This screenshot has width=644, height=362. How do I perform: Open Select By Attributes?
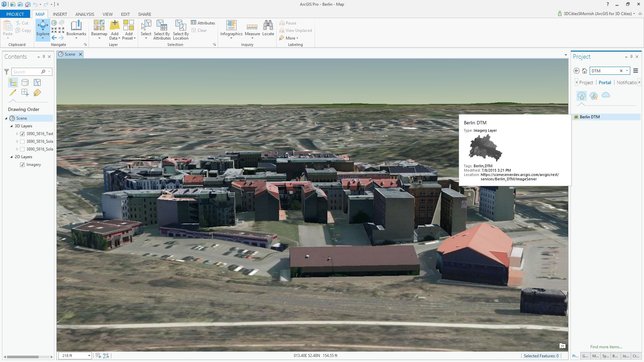162,29
